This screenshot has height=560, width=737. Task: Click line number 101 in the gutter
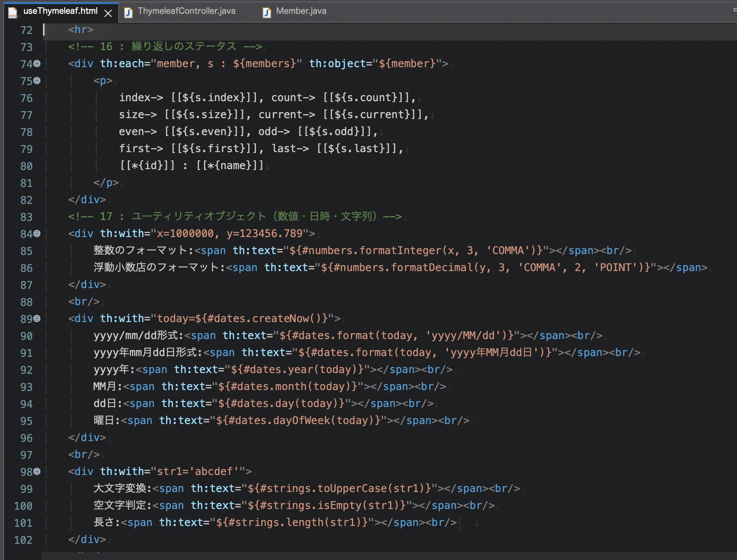(x=23, y=523)
